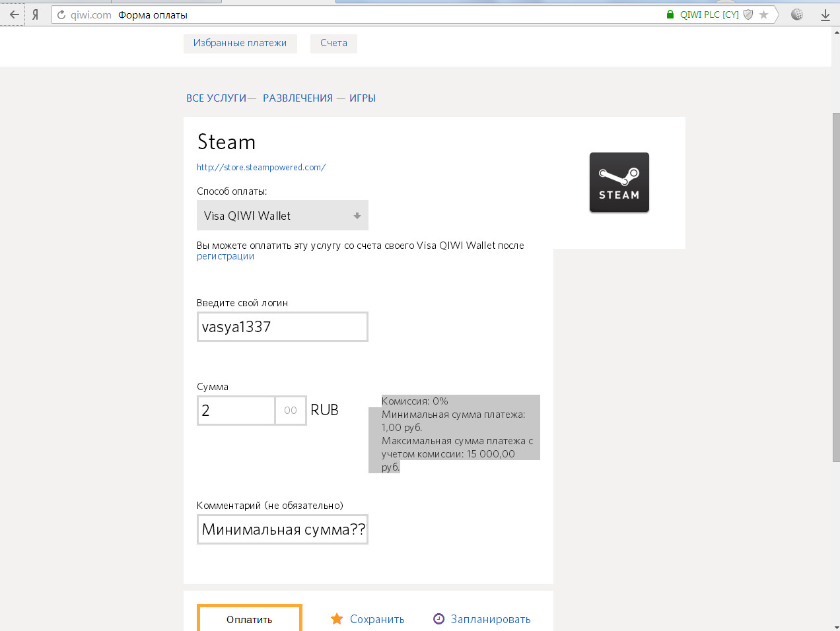This screenshot has width=840, height=631.
Task: Click QIWI PLC [CY] certificate label
Action: (709, 15)
